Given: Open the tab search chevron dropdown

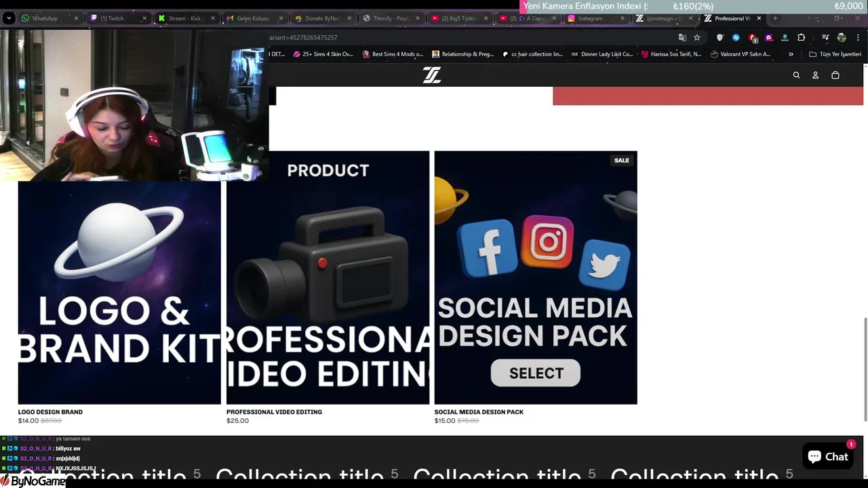Looking at the screenshot, I should point(9,18).
